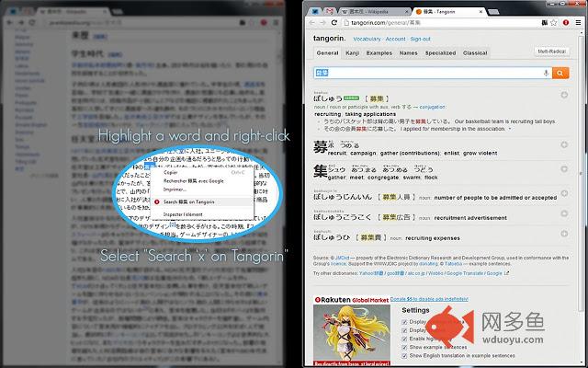Click the browser reload icon in Tangorin window
The height and width of the screenshot is (368, 588).
(334, 23)
